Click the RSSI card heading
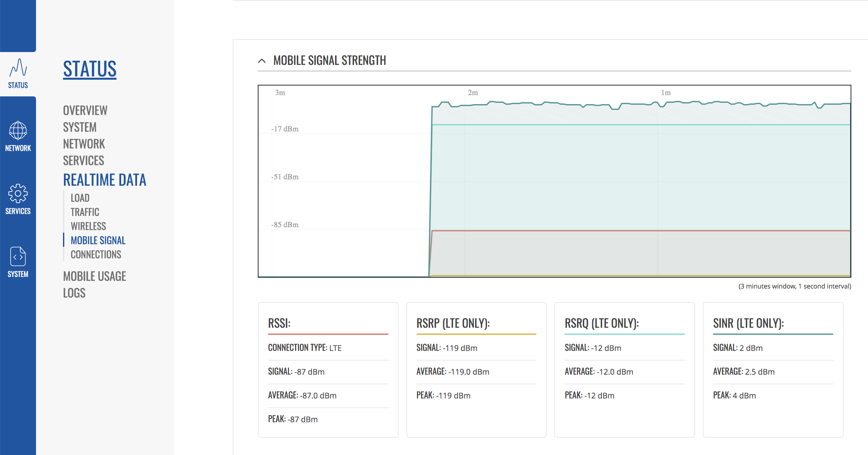Viewport: 868px width, 455px height. pos(279,323)
